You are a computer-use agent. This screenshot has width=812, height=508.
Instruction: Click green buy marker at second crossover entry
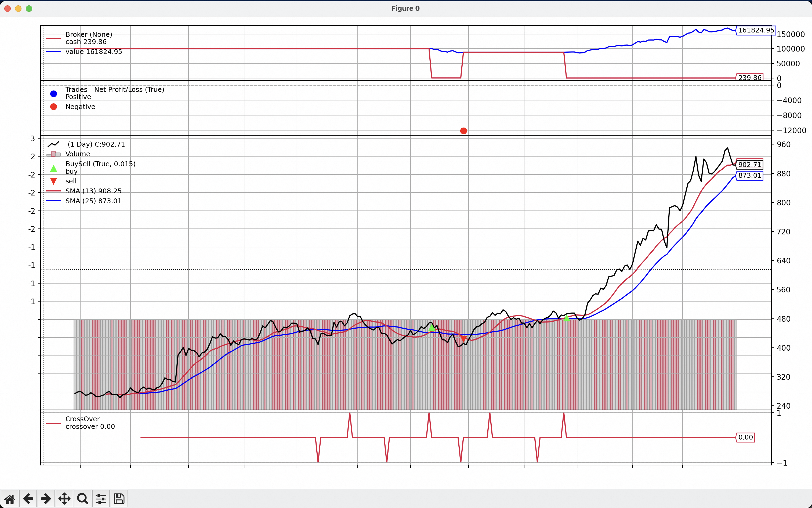tap(566, 318)
